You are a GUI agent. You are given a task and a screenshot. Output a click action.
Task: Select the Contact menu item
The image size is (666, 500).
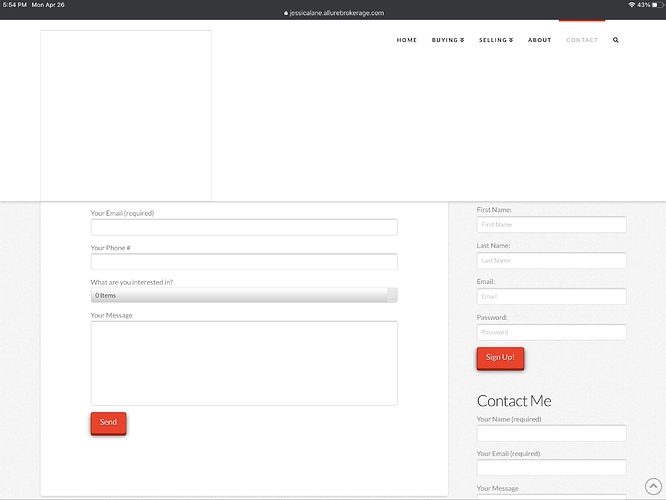click(582, 40)
